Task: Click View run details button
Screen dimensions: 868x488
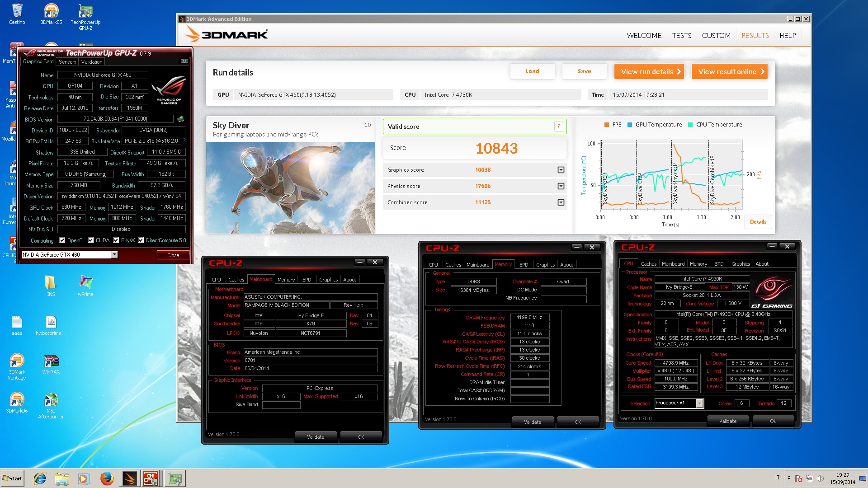Action: coord(649,71)
